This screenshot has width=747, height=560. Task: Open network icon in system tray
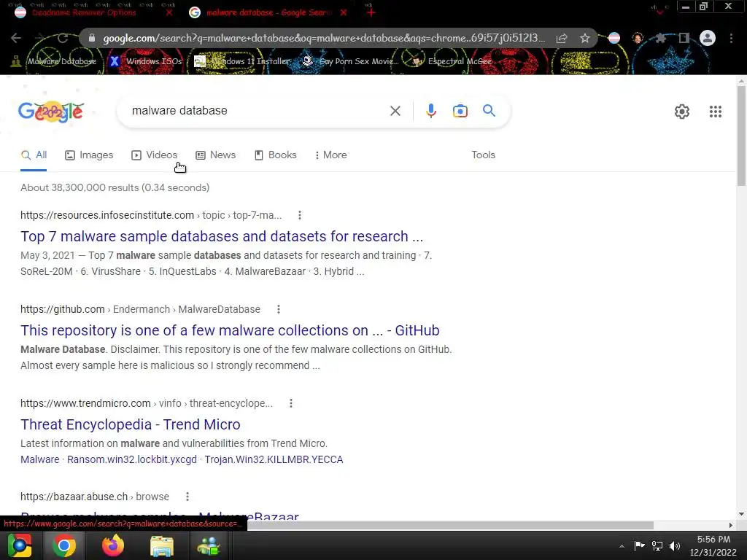[657, 545]
